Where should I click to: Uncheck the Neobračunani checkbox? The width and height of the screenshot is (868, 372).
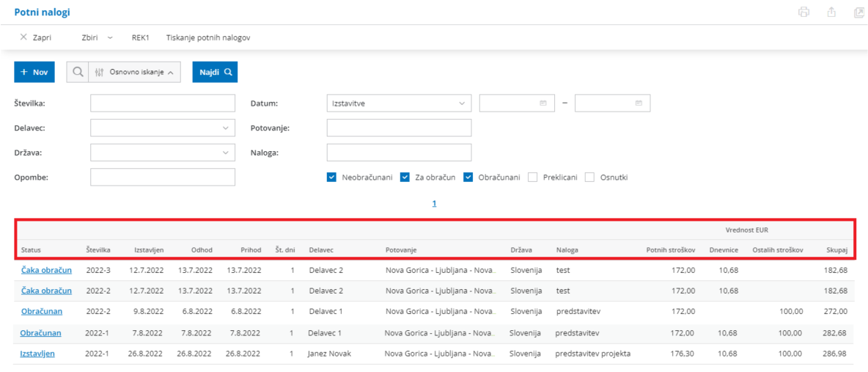(332, 177)
